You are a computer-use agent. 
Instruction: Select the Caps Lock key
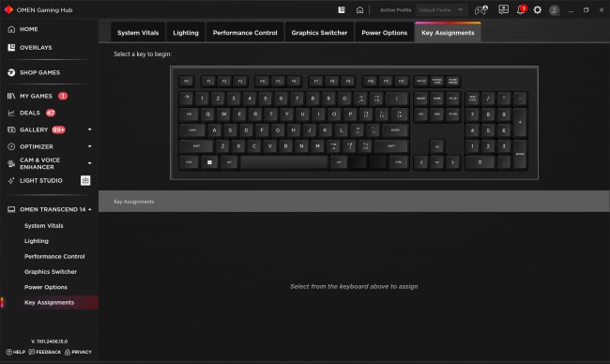(x=192, y=130)
